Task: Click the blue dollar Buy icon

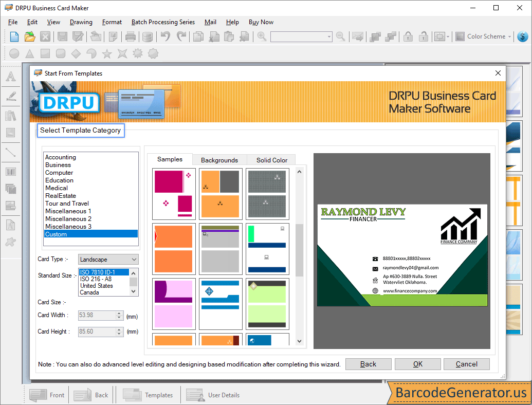Action: [523, 36]
